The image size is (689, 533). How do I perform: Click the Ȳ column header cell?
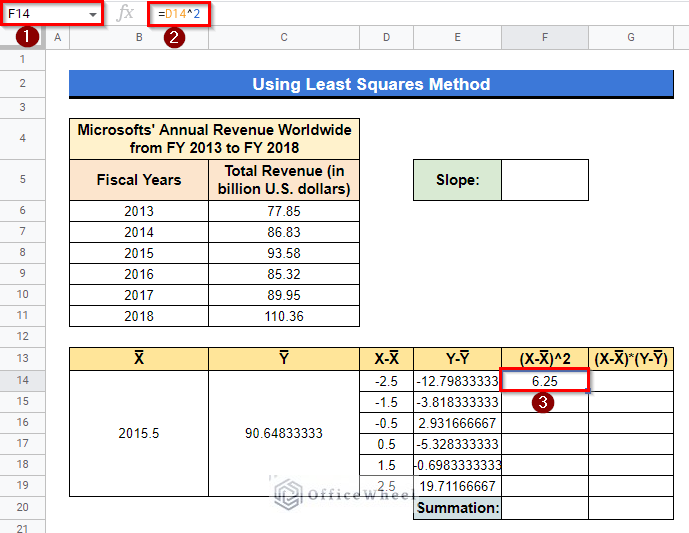284,359
